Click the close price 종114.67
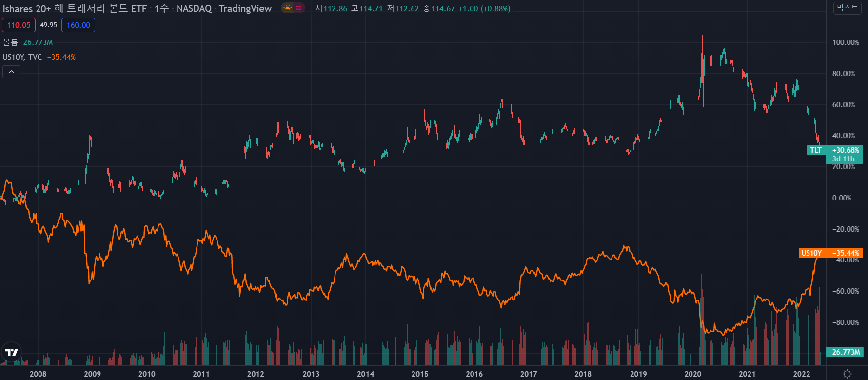The height and width of the screenshot is (380, 868). pyautogui.click(x=438, y=8)
